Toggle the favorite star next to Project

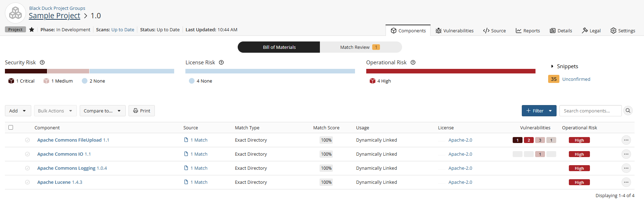tap(32, 30)
